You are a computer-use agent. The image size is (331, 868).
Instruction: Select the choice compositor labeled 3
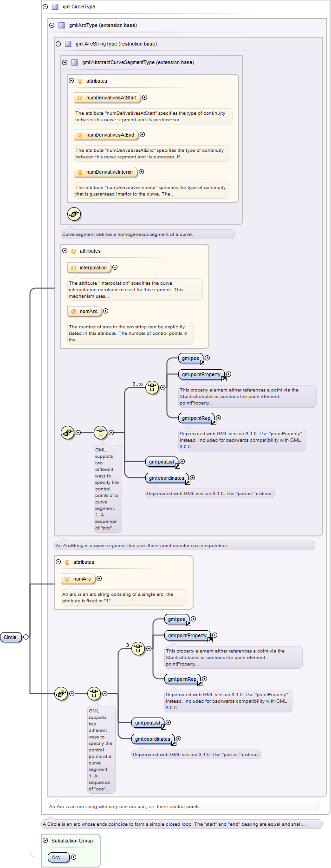click(x=138, y=648)
